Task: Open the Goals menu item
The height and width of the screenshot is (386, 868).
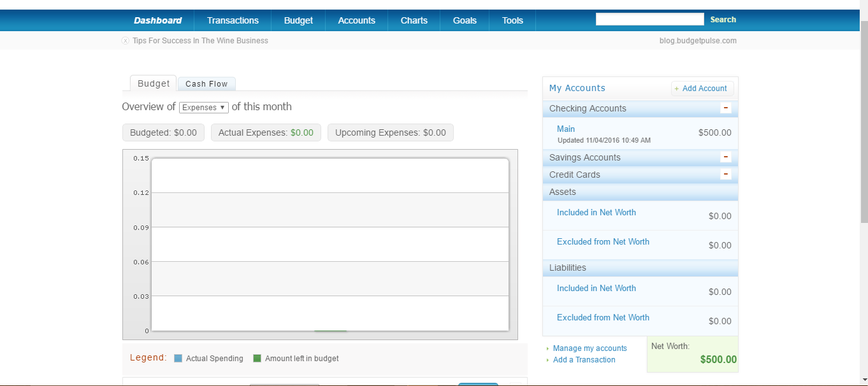Action: (465, 20)
